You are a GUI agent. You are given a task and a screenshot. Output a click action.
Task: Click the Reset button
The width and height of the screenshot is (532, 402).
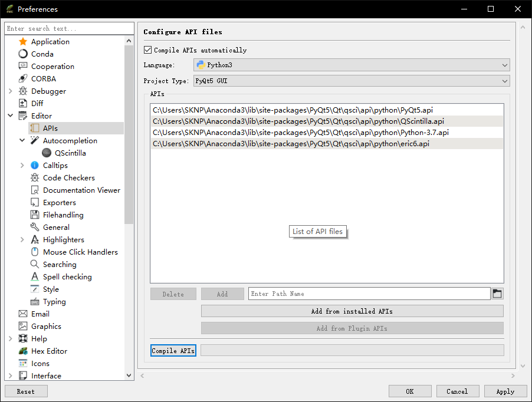tap(26, 391)
